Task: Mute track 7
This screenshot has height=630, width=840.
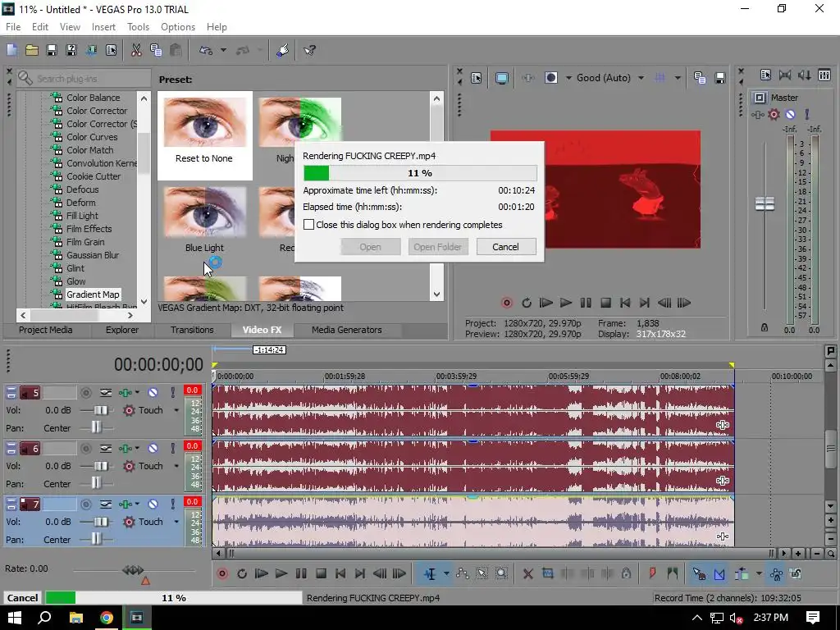Action: click(x=153, y=504)
